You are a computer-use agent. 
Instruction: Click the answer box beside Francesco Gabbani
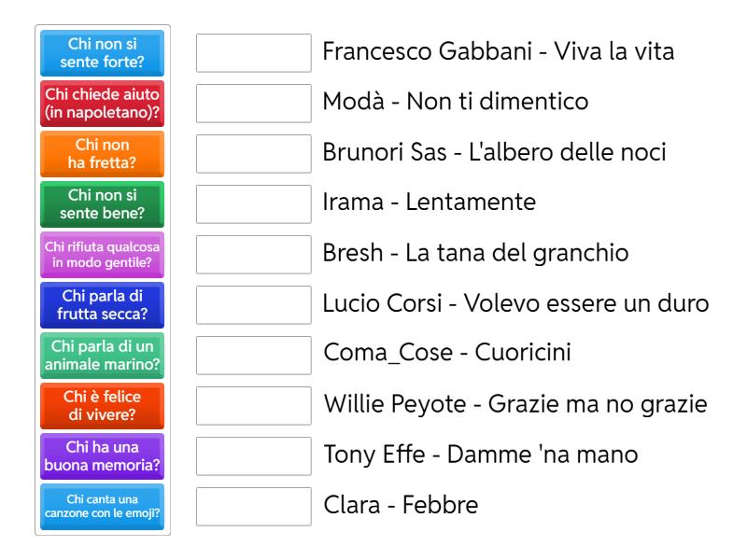pos(254,53)
